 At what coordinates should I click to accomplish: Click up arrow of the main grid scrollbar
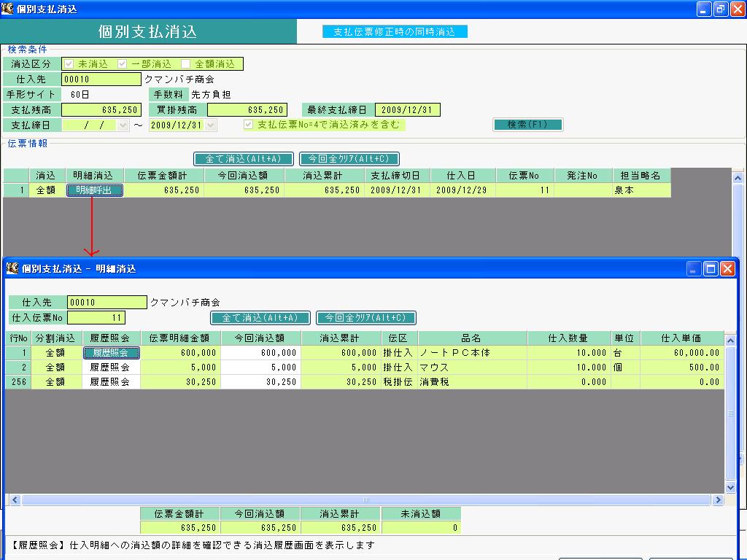pos(738,178)
